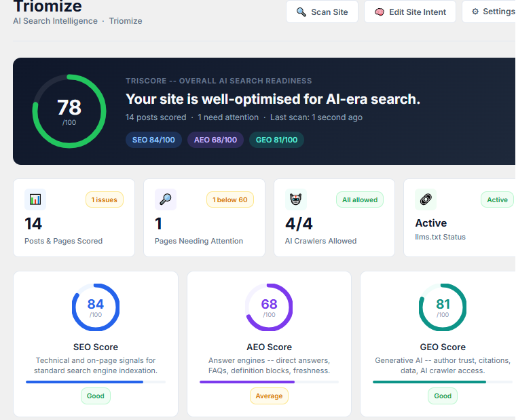
Task: Click the Good badge under GEO Score
Action: [443, 396]
